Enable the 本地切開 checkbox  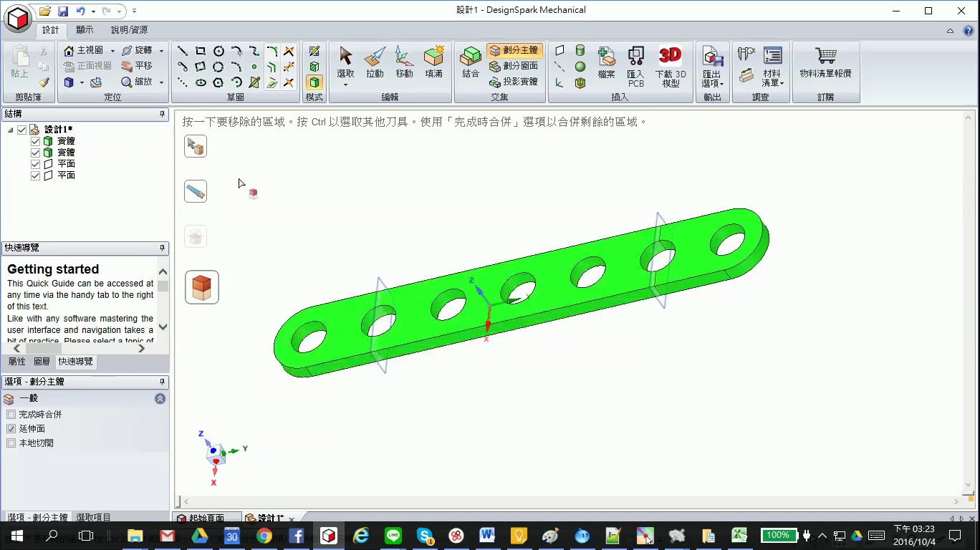tap(11, 443)
